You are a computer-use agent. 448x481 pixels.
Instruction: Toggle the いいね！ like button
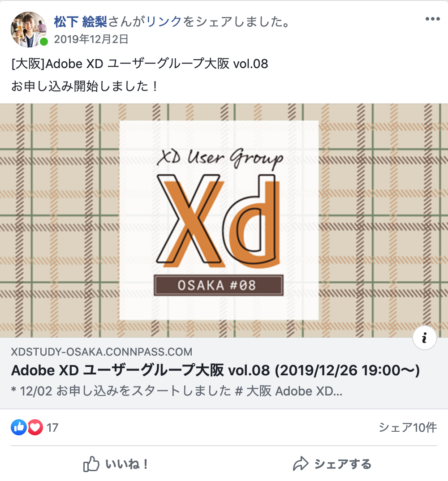pos(116,464)
